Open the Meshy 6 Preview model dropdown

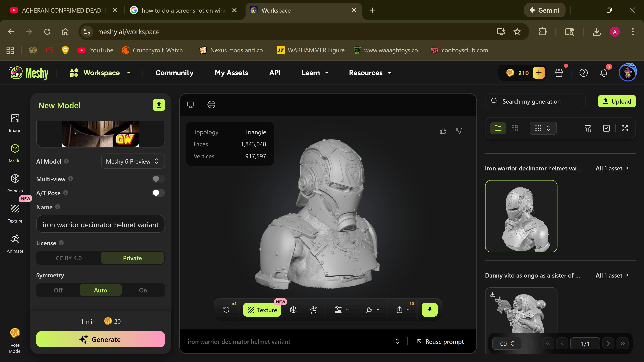pos(133,161)
